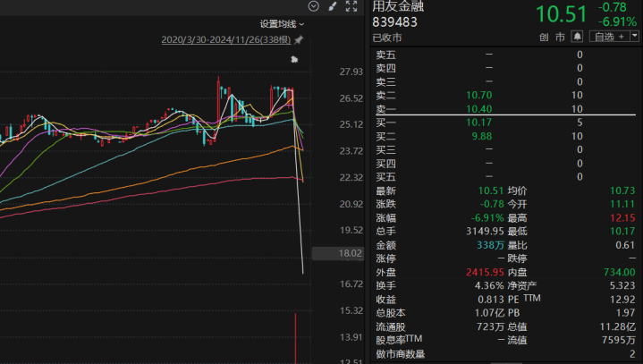Click the PE TTM value 12.92
The image size is (643, 364).
tap(622, 300)
